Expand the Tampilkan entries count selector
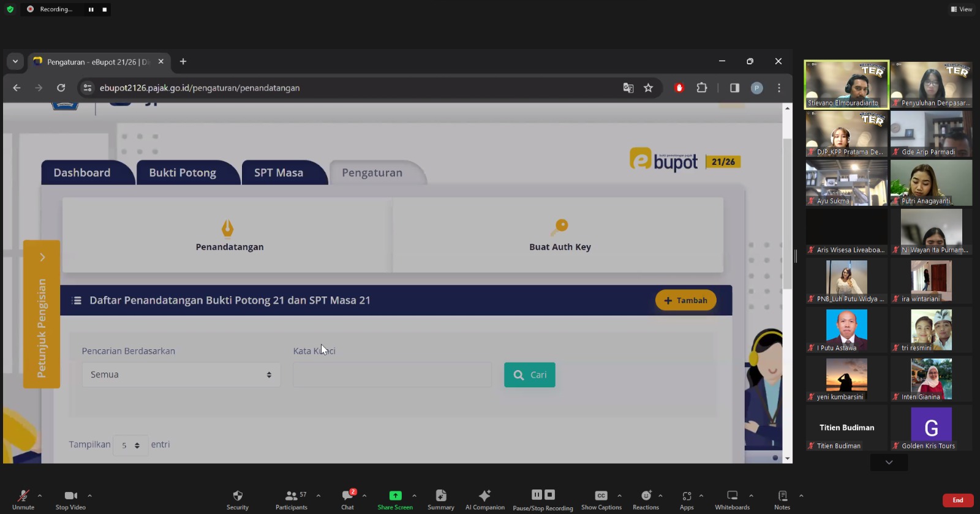The height and width of the screenshot is (514, 980). 130,445
